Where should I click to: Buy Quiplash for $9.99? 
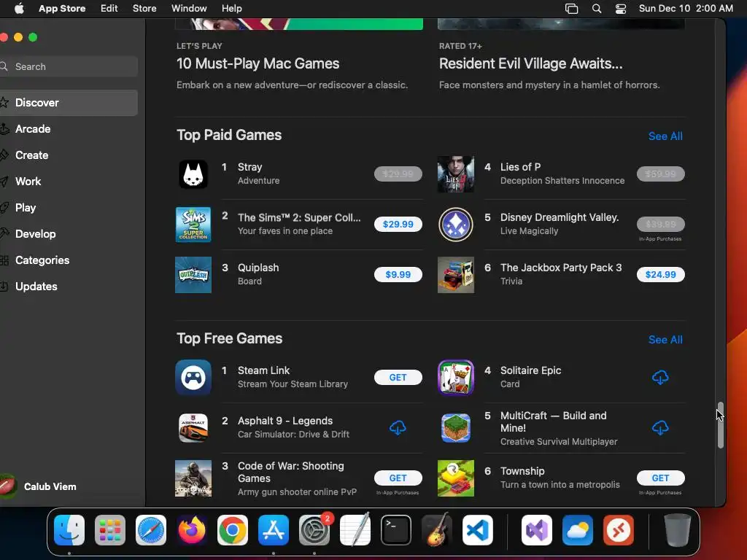coord(398,275)
